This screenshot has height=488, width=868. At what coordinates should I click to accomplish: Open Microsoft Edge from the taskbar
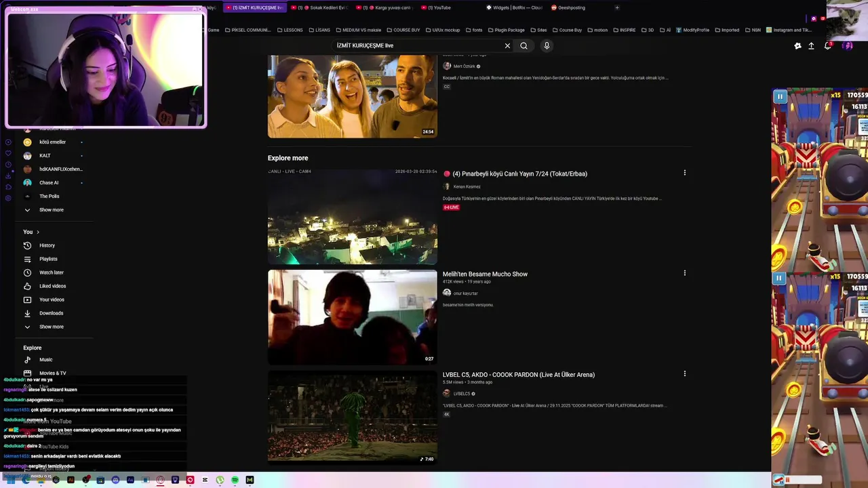(26, 480)
